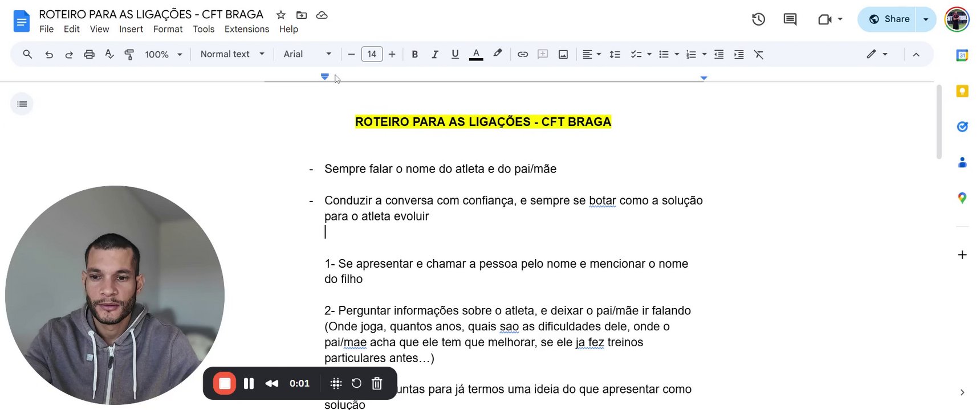Toggle underline formatting
Screen dimensions: 980x410
(x=455, y=55)
